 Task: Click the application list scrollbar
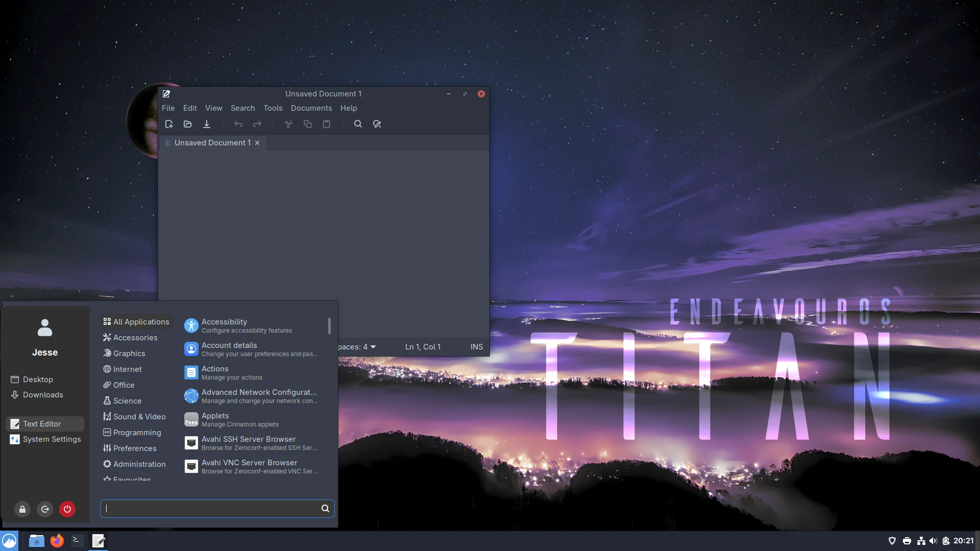(x=329, y=327)
